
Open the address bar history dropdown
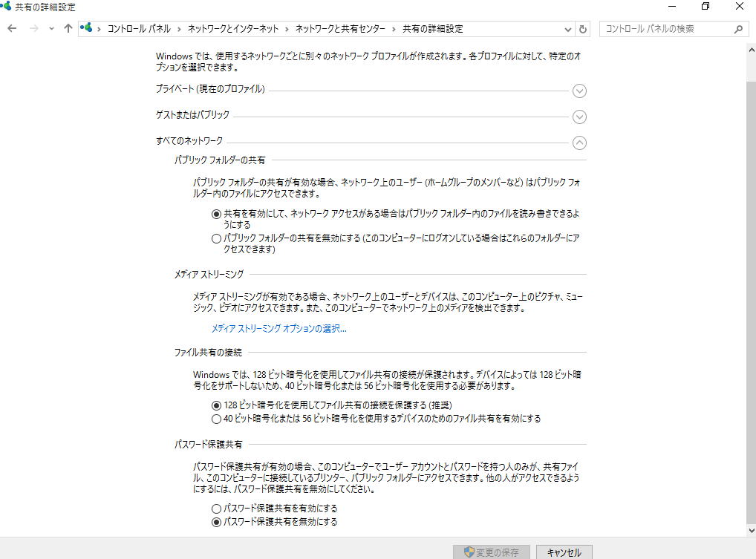tap(567, 29)
